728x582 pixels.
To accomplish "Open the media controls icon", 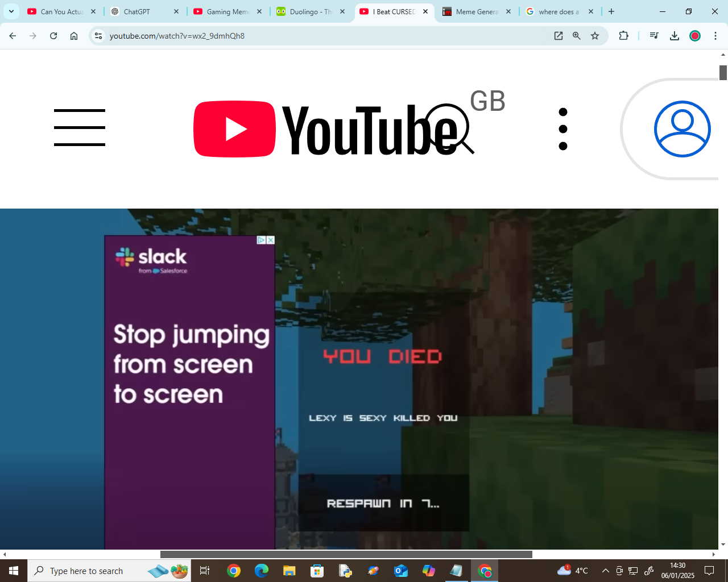I will click(654, 36).
